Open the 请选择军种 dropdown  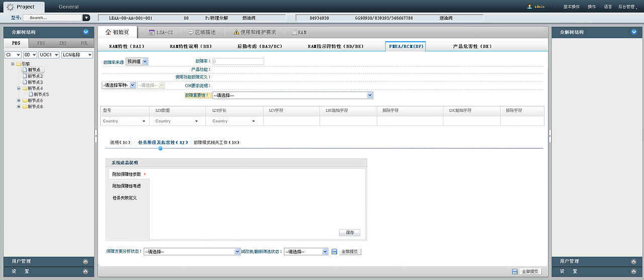(119, 85)
